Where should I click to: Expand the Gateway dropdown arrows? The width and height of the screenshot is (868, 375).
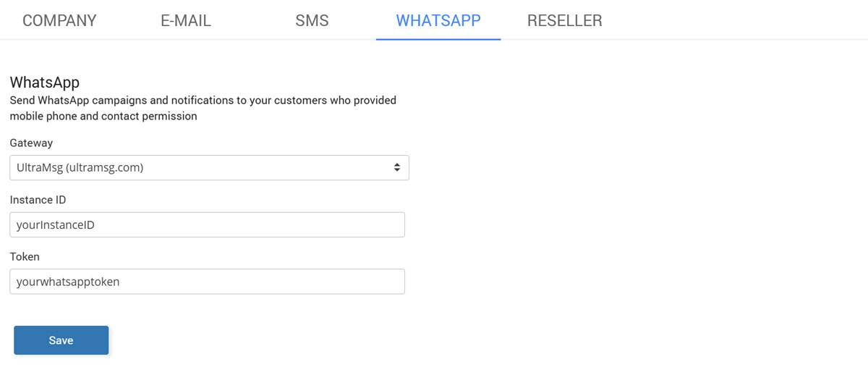click(x=397, y=167)
